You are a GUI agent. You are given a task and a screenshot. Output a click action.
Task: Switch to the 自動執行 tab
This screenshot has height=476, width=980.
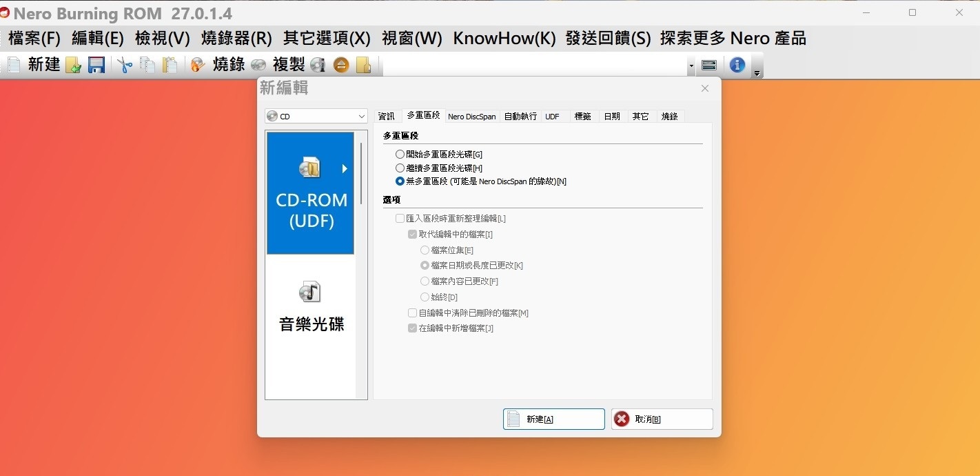point(520,117)
